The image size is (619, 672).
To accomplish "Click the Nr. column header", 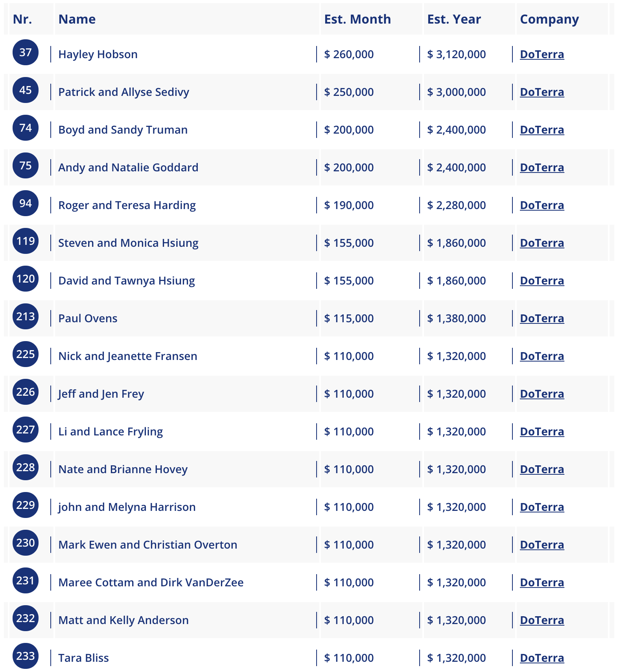I will click(22, 19).
